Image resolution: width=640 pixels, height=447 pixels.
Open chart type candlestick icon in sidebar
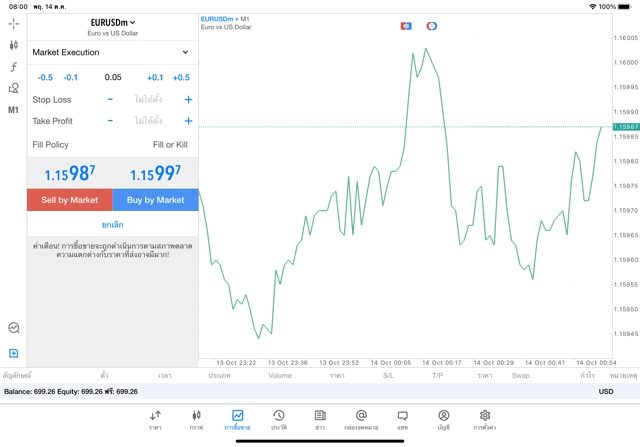click(13, 45)
